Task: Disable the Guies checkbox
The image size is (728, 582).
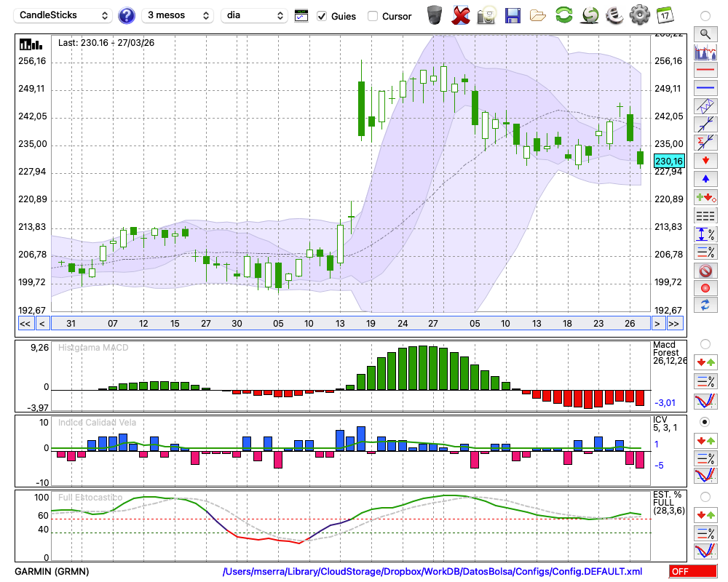Action: pyautogui.click(x=322, y=16)
